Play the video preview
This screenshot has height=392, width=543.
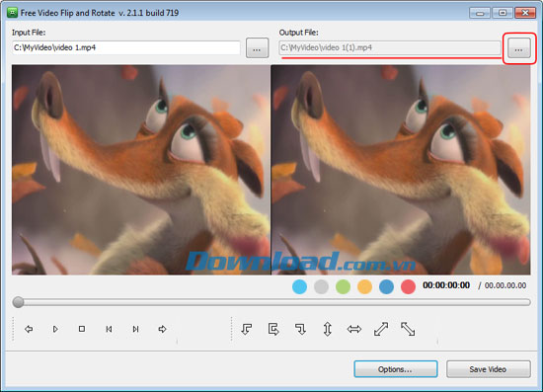pyautogui.click(x=55, y=329)
